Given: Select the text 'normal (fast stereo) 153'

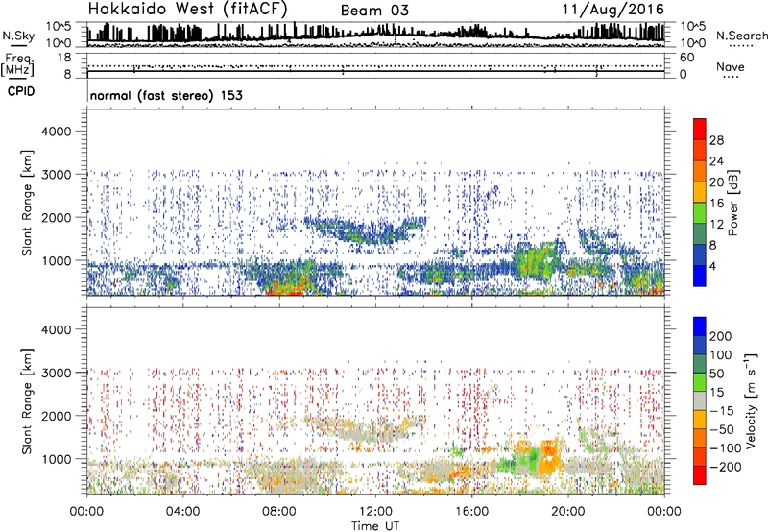Looking at the screenshot, I should (x=166, y=95).
